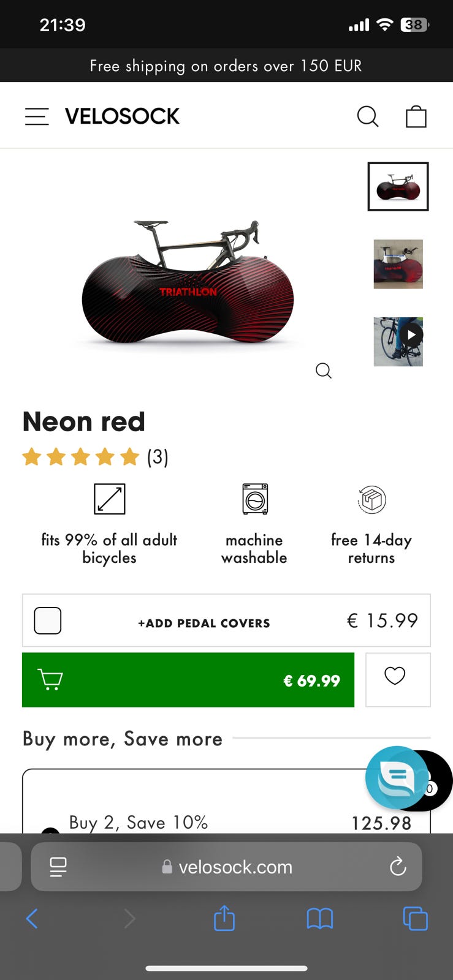
Task: Open the three customer reviews count
Action: click(x=158, y=457)
